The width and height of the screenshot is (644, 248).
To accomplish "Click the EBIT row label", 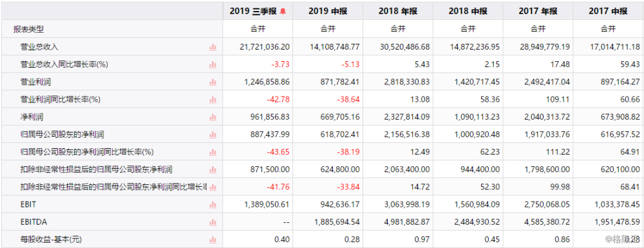I will [28, 204].
